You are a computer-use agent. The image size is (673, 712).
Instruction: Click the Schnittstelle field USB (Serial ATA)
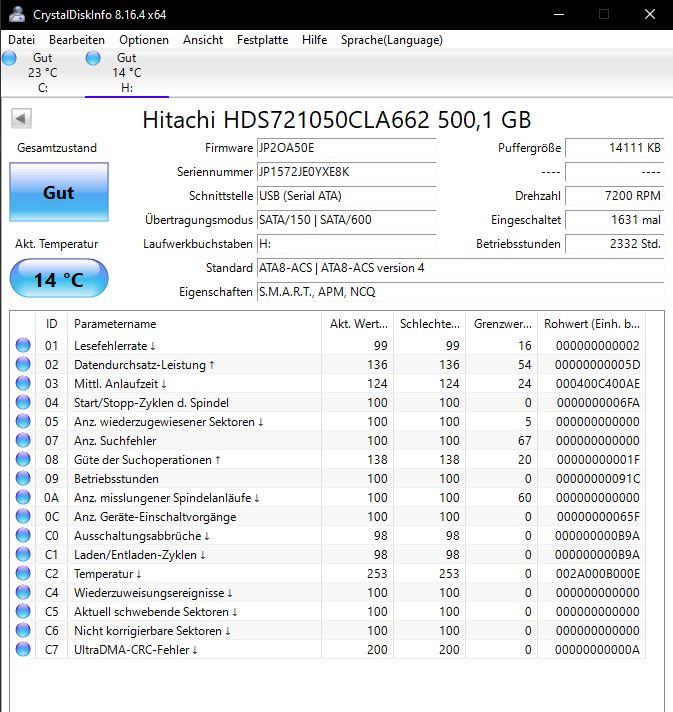tap(346, 196)
